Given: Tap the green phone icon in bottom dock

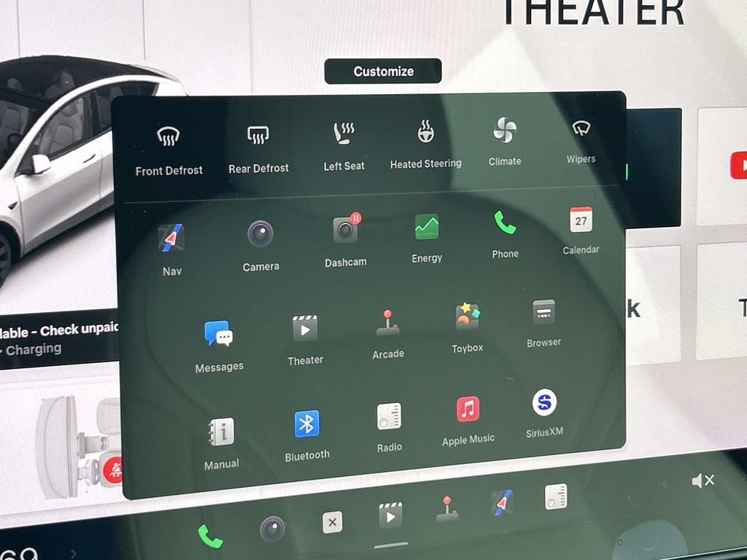Looking at the screenshot, I should [210, 537].
